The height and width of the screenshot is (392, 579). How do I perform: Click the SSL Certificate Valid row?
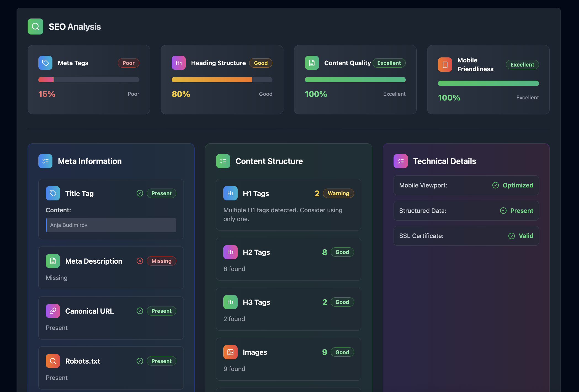pyautogui.click(x=466, y=236)
